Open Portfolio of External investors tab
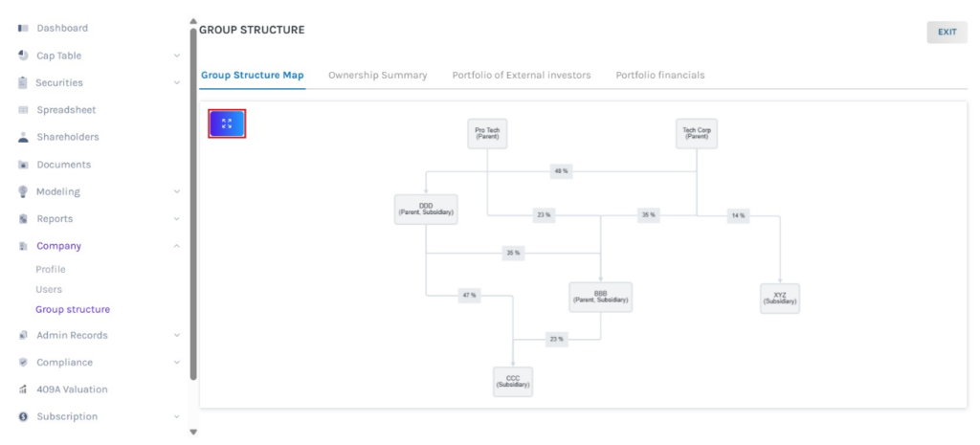 click(x=521, y=75)
